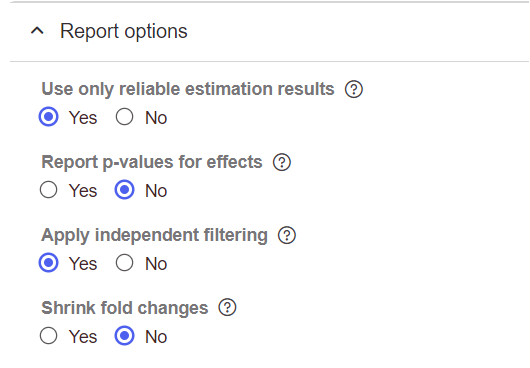This screenshot has width=530, height=368.
Task: Select Yes for reliable estimation results
Action: (49, 117)
